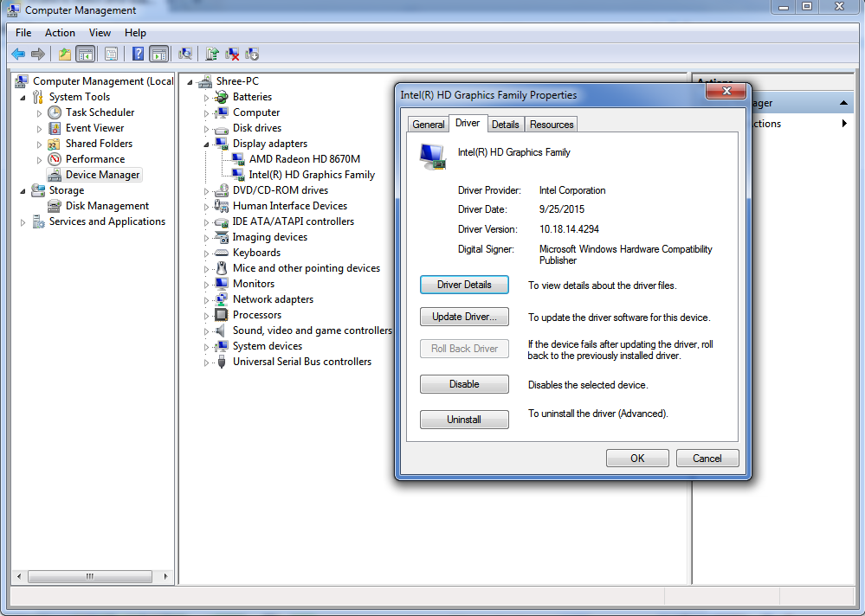Click the Driver Details button
Image resolution: width=865 pixels, height=616 pixels.
click(464, 285)
